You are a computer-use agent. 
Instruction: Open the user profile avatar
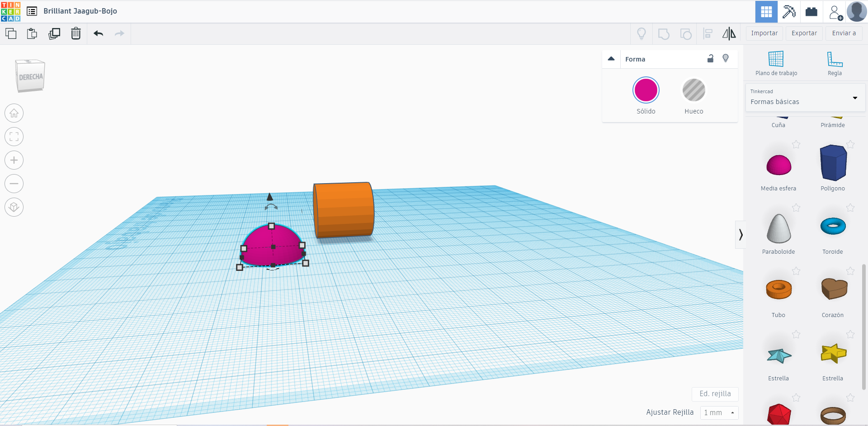857,11
